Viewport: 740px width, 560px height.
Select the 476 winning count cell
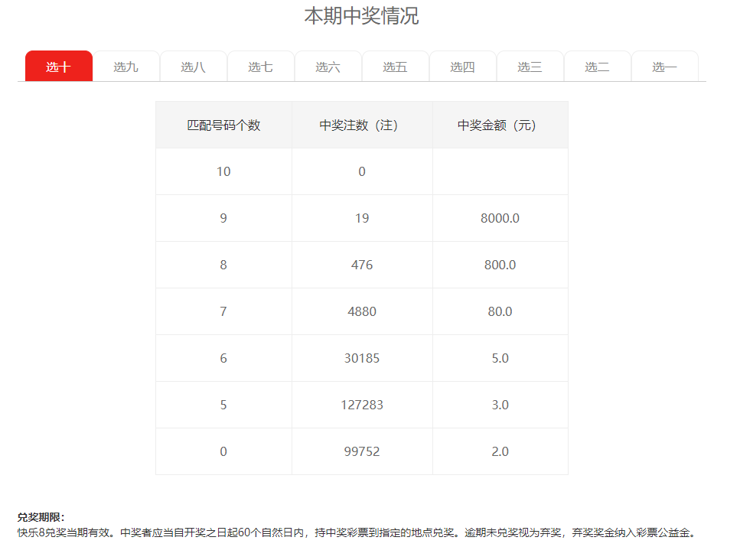[362, 265]
